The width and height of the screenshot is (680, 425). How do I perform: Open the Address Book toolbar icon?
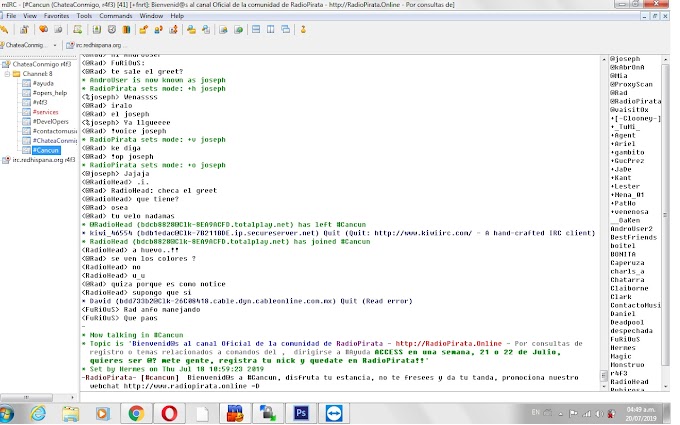[x=97, y=29]
